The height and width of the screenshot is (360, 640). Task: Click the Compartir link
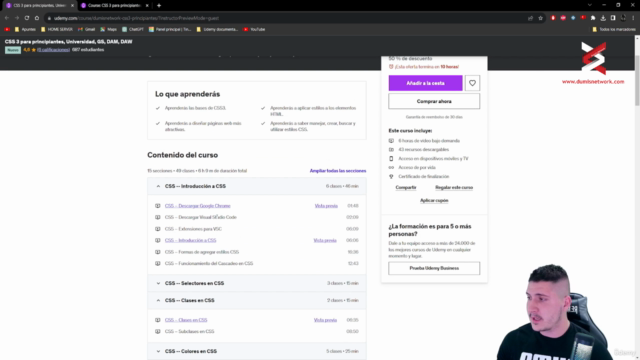406,187
